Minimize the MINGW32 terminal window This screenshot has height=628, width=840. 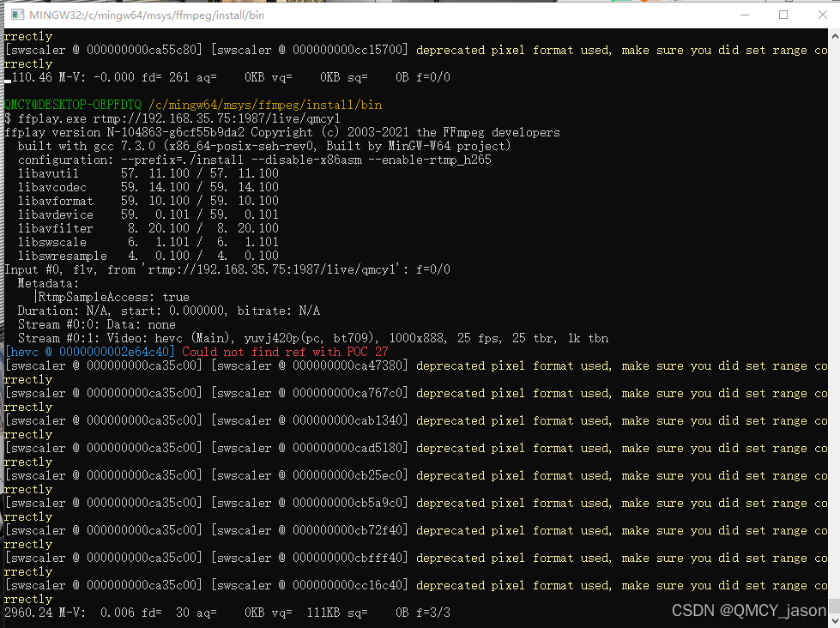pos(745,15)
